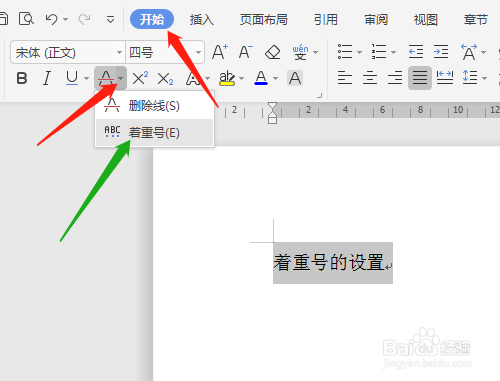Screen dimensions: 500x381
Task: Expand the Chinese layout dropdown arrow
Action: [483, 52]
